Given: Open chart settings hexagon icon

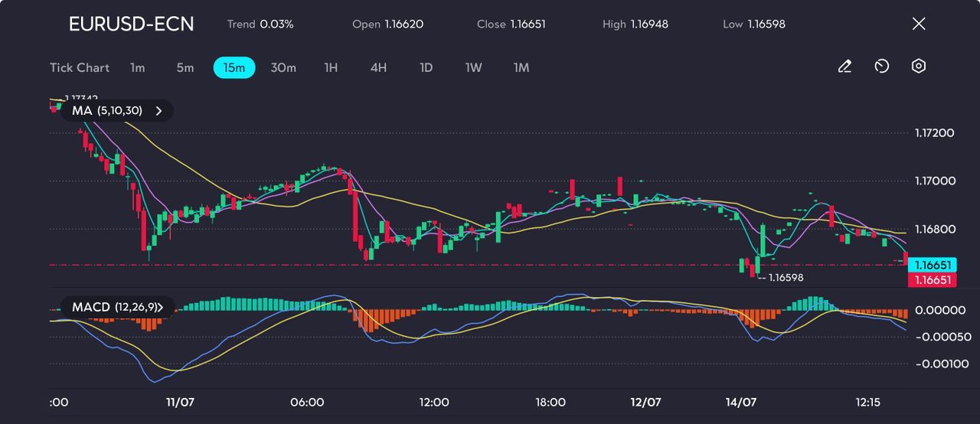Looking at the screenshot, I should [x=919, y=67].
